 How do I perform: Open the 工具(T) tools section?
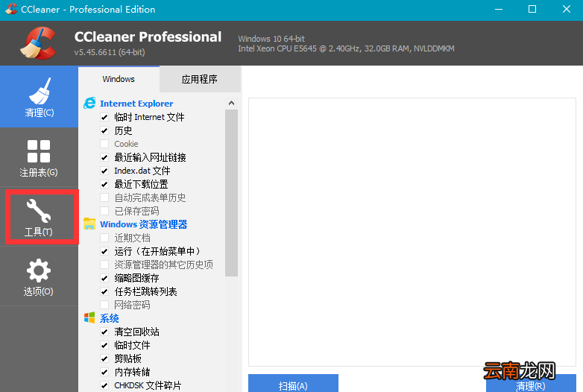click(39, 217)
